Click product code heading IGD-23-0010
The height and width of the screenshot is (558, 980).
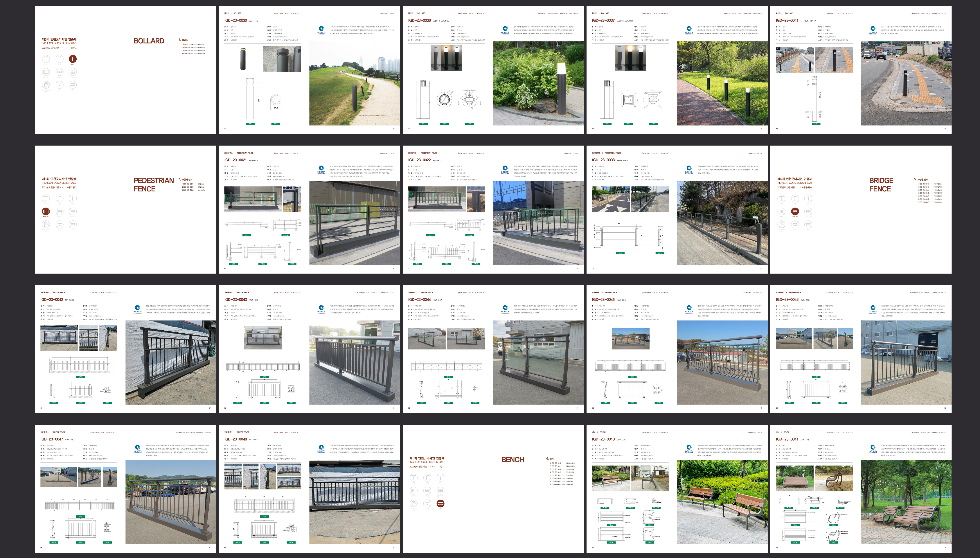click(x=603, y=439)
